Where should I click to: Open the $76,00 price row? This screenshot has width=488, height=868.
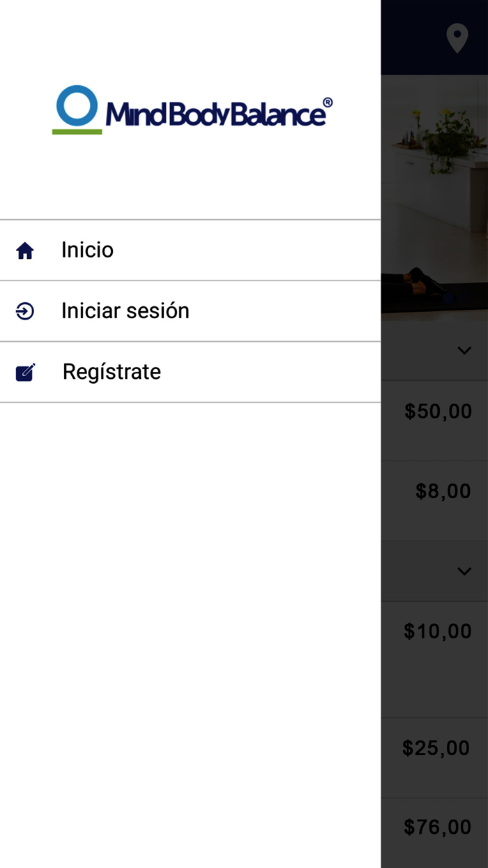click(438, 828)
